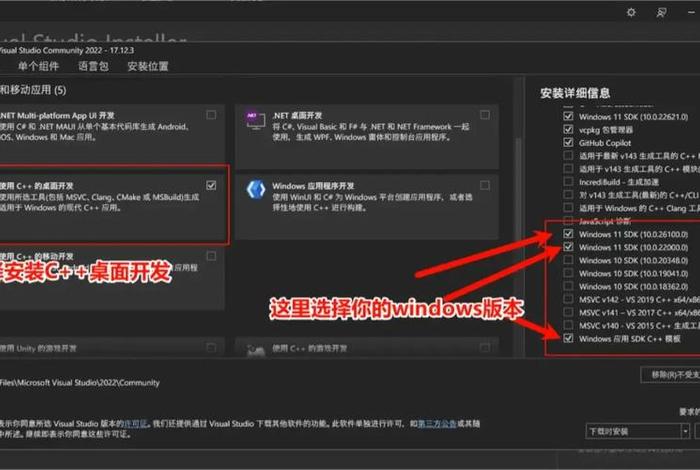Enable the 使用 C++ 的移动开发 workload checkbox

tap(211, 256)
